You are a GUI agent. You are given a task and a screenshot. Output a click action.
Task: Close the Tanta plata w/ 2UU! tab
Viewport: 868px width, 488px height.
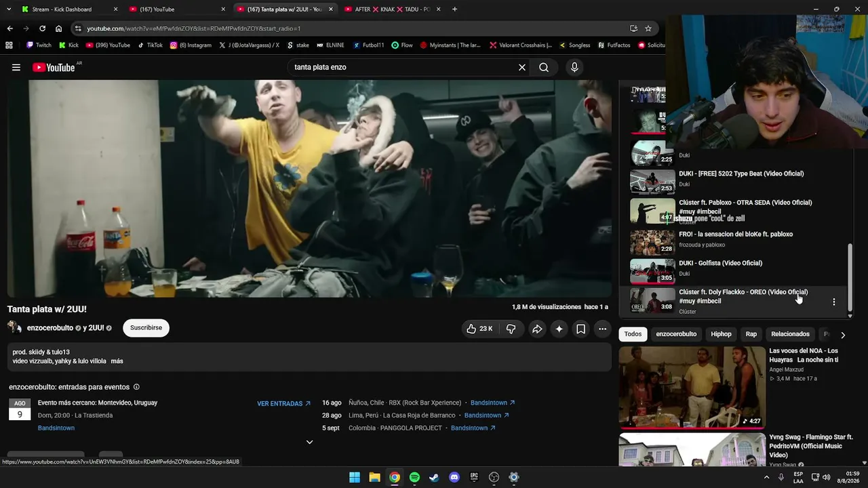click(x=331, y=9)
